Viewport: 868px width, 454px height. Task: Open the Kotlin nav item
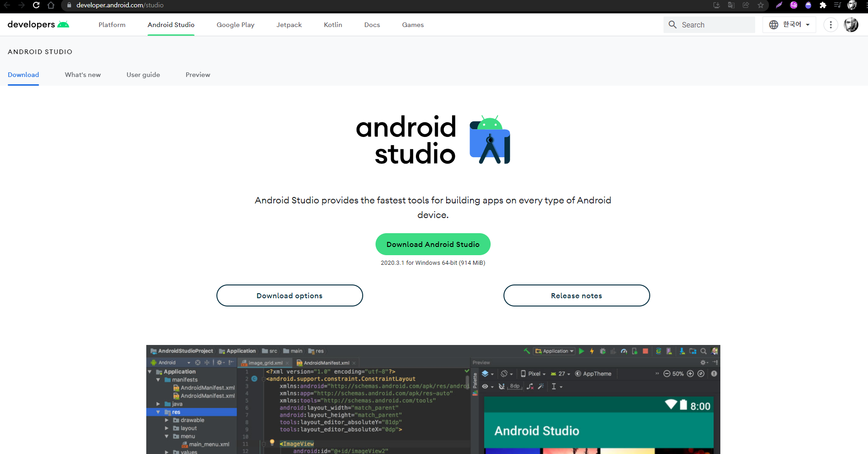point(333,25)
